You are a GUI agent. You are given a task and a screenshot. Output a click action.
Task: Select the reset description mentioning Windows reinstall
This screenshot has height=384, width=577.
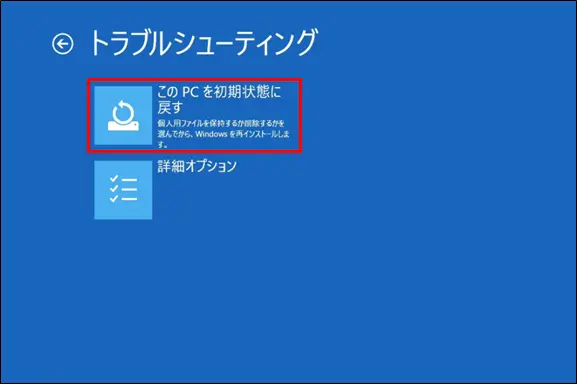coord(223,134)
